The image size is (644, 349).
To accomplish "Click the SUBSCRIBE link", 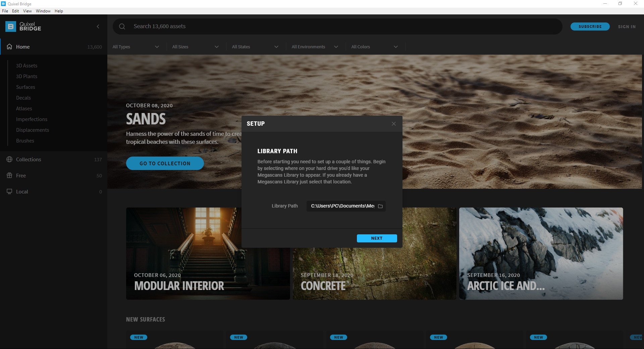I will (x=590, y=26).
